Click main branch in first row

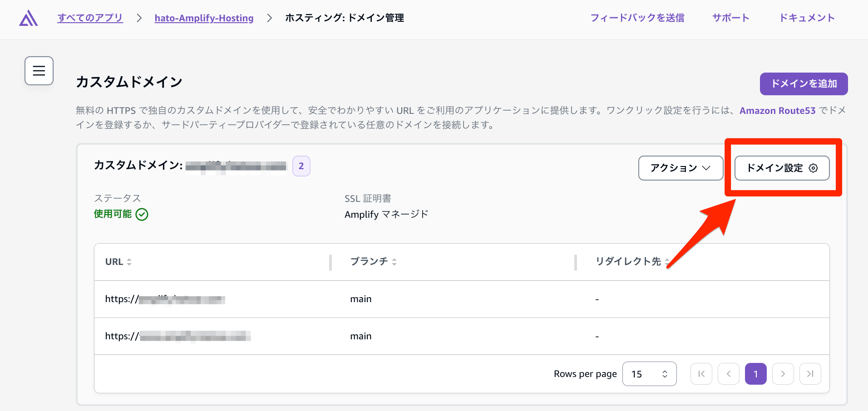click(x=361, y=299)
